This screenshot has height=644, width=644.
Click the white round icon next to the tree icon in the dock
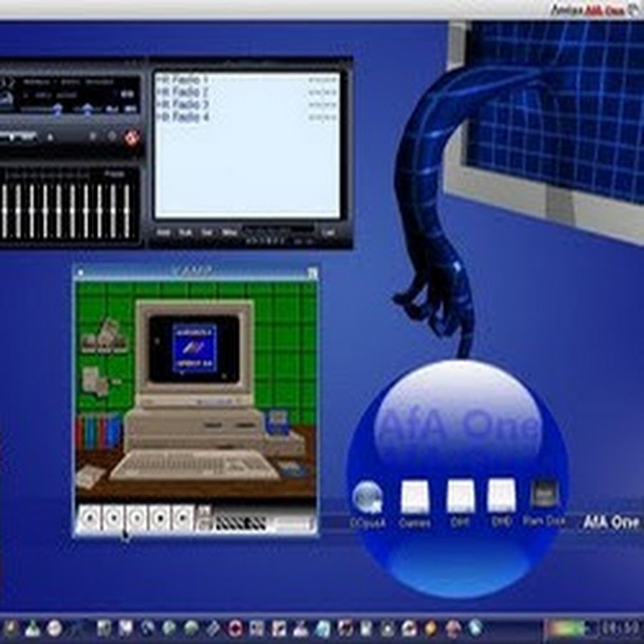point(54,628)
